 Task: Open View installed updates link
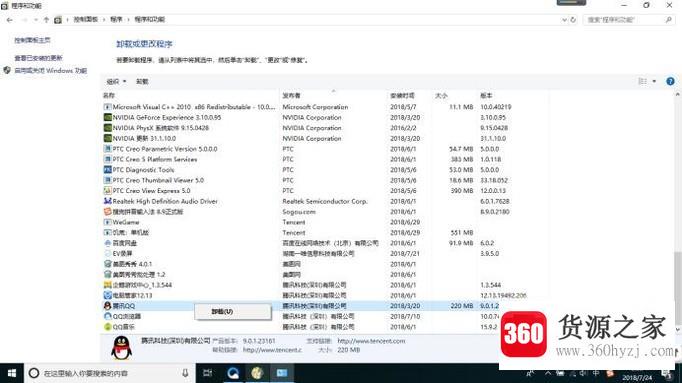[x=38, y=58]
